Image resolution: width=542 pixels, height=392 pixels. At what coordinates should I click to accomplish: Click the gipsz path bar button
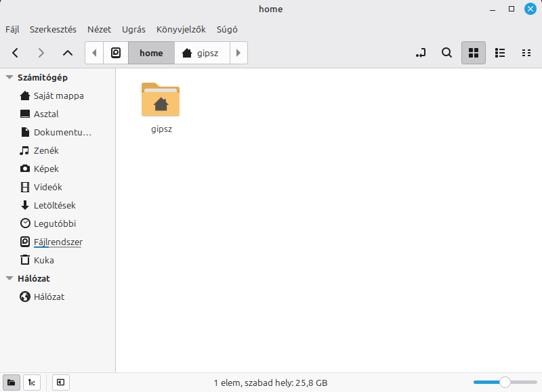pyautogui.click(x=201, y=53)
